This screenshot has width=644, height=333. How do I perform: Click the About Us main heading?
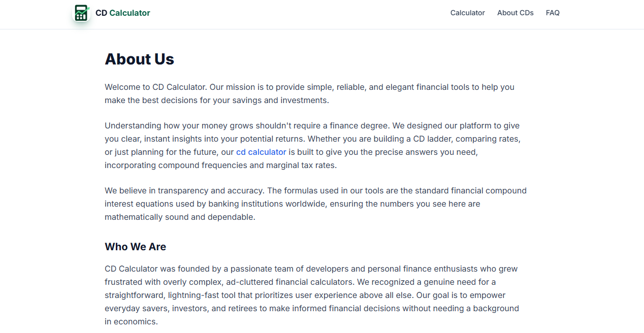pos(139,59)
